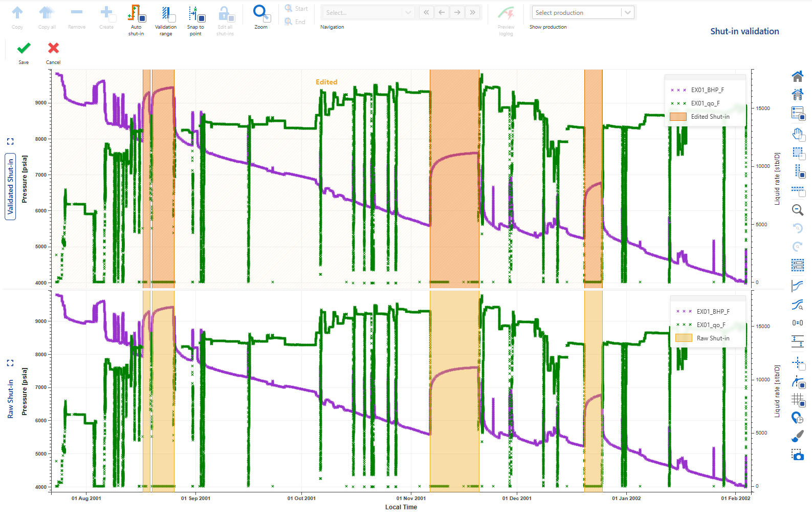Cancel the shut-in validation changes

coord(53,49)
